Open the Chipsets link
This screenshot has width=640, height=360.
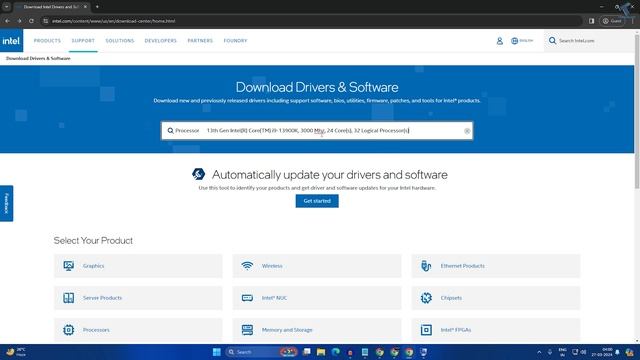(x=451, y=298)
